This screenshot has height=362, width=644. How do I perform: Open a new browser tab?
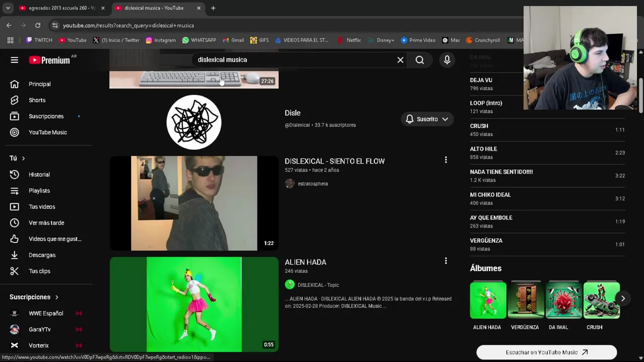(213, 8)
